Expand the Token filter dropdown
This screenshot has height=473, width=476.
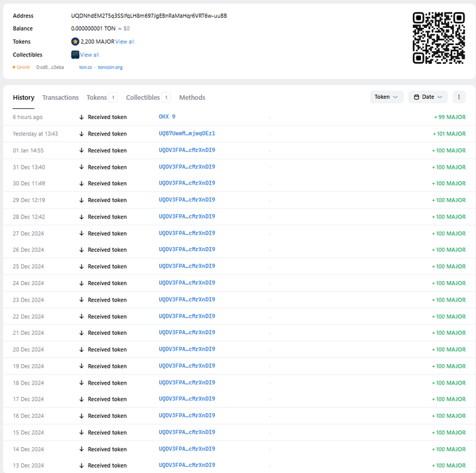pyautogui.click(x=386, y=97)
